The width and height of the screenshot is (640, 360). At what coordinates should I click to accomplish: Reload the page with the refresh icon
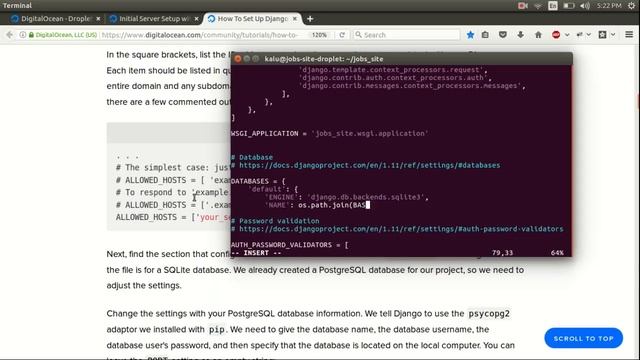click(342, 35)
